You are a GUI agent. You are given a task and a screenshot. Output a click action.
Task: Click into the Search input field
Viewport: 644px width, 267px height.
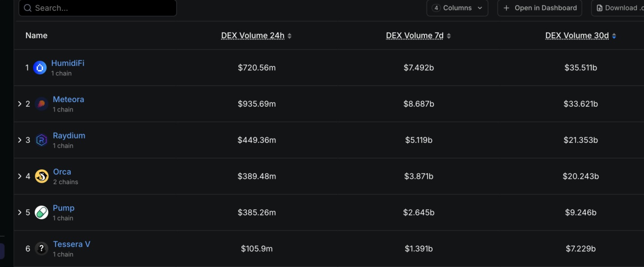point(103,8)
